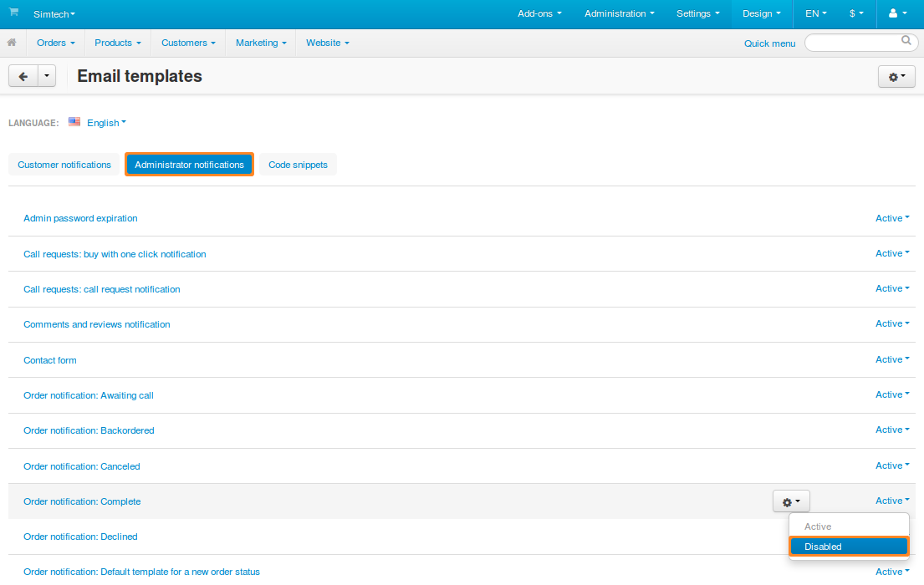Click the shopping cart storefront icon

[x=13, y=13]
